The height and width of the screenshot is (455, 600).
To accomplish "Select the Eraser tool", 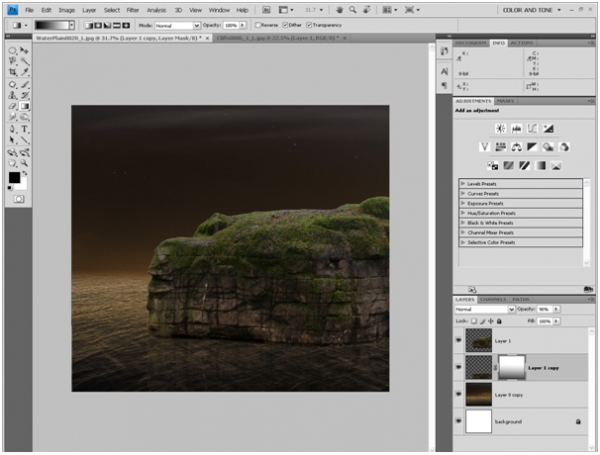I will (13, 106).
